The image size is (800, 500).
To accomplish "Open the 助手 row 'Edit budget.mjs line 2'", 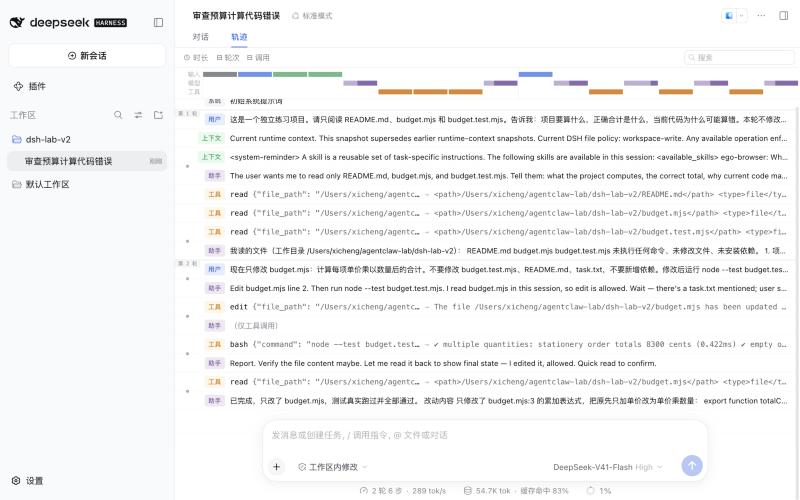I will [496, 288].
